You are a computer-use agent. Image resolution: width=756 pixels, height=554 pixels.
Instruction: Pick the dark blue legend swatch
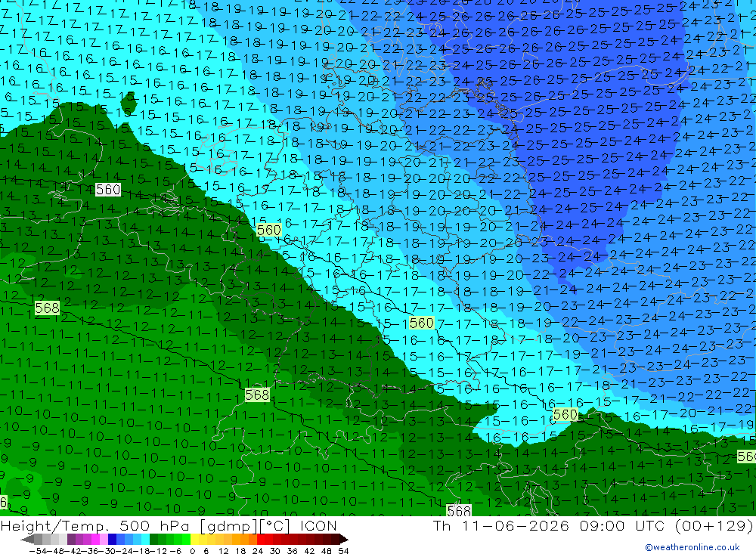click(112, 539)
